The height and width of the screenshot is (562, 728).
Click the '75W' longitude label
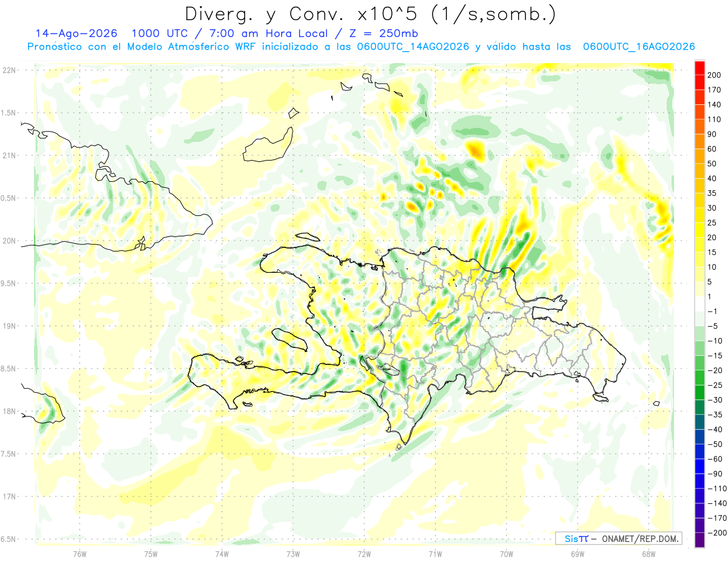pyautogui.click(x=151, y=554)
